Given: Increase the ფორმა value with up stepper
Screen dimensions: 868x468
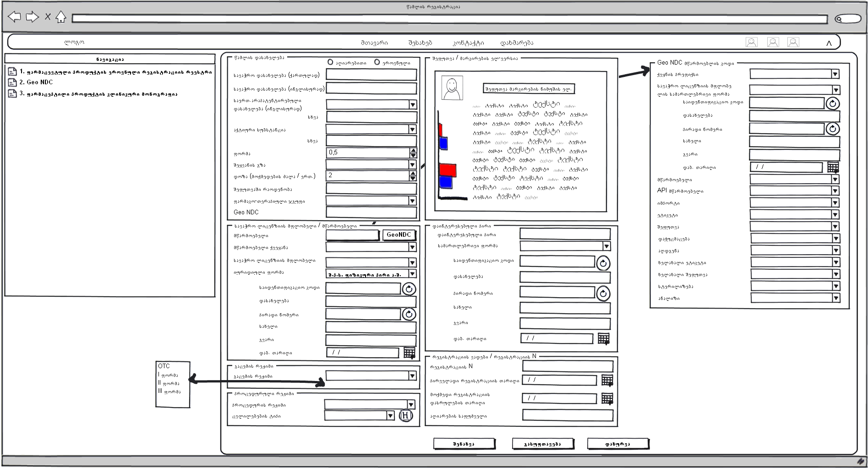Looking at the screenshot, I should pos(413,150).
